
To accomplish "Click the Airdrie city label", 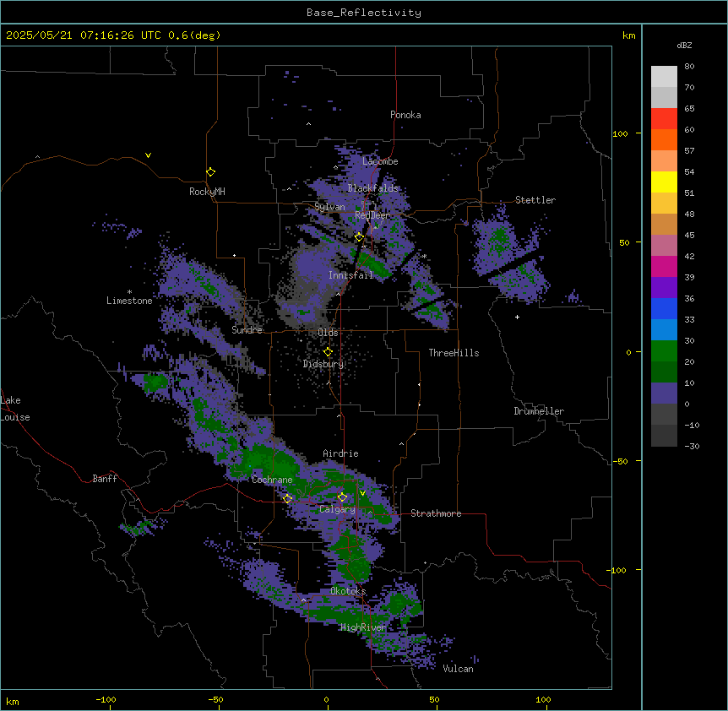I will click(x=341, y=453).
